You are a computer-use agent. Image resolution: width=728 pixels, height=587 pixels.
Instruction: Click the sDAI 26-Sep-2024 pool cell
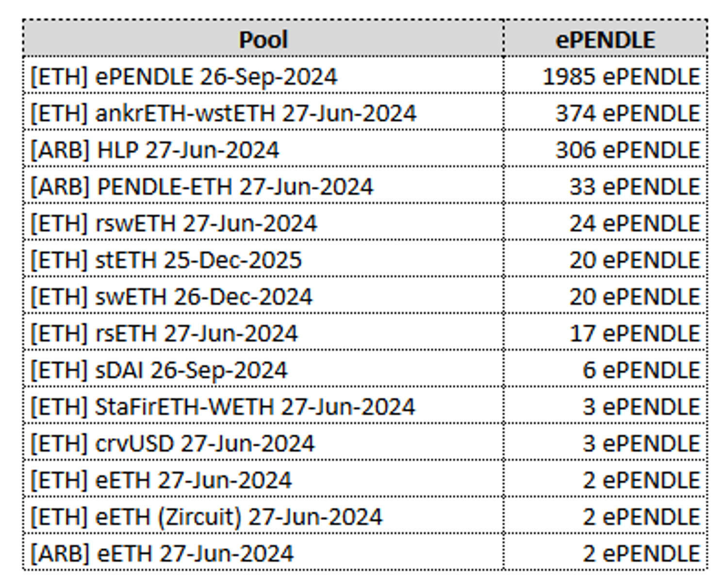click(159, 370)
